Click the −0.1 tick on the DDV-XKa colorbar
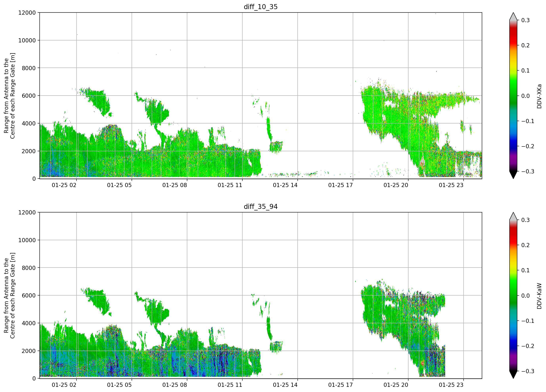This screenshot has height=392, width=546. (527, 121)
